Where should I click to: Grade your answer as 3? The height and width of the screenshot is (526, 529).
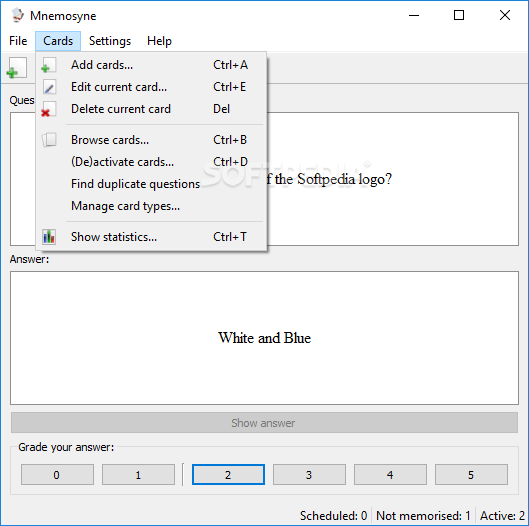point(309,474)
